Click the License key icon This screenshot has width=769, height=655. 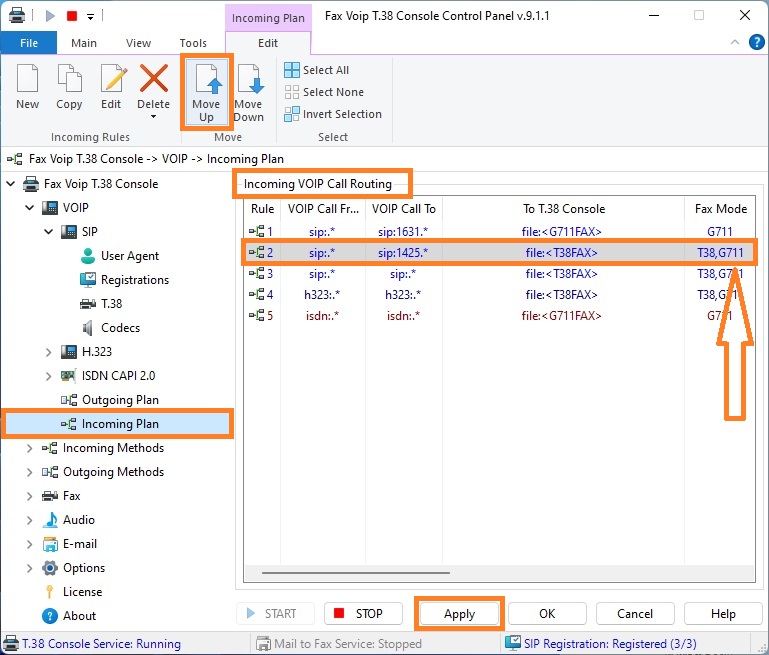point(49,592)
